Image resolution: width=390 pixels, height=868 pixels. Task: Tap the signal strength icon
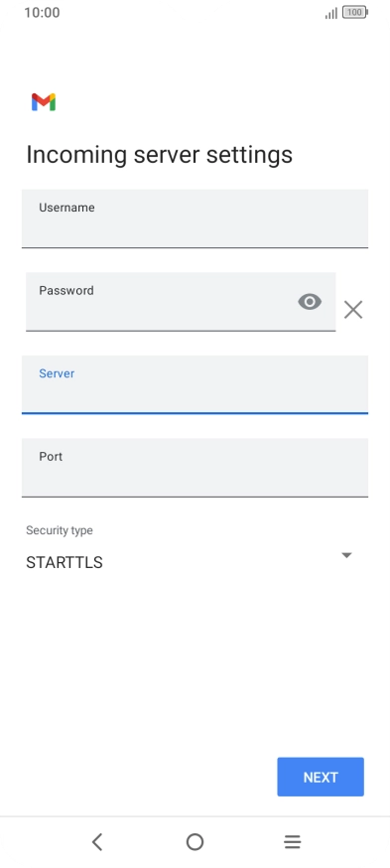330,13
